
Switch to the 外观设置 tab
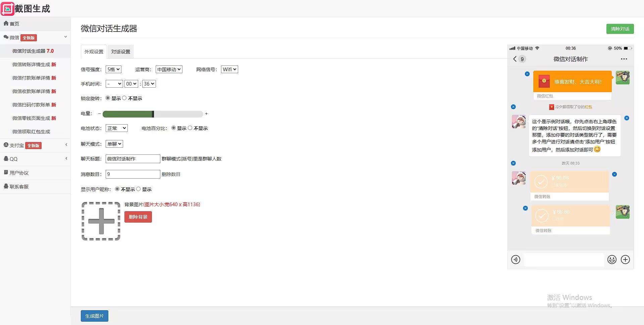pos(94,52)
